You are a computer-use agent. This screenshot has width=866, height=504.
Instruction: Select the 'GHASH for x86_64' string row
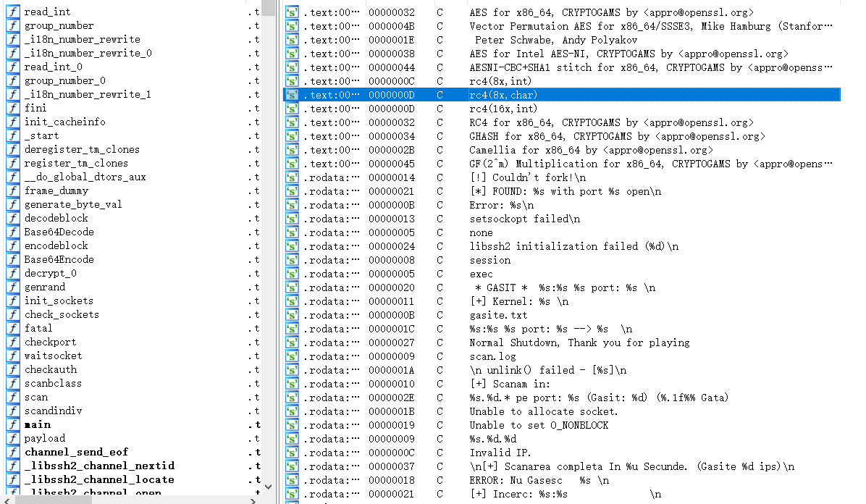(617, 136)
